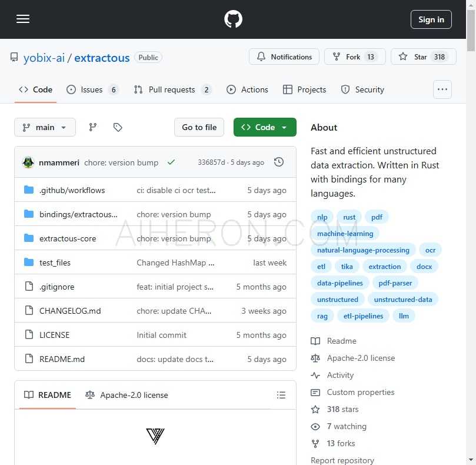Click the nlp topic tag
The image size is (476, 465).
(322, 217)
